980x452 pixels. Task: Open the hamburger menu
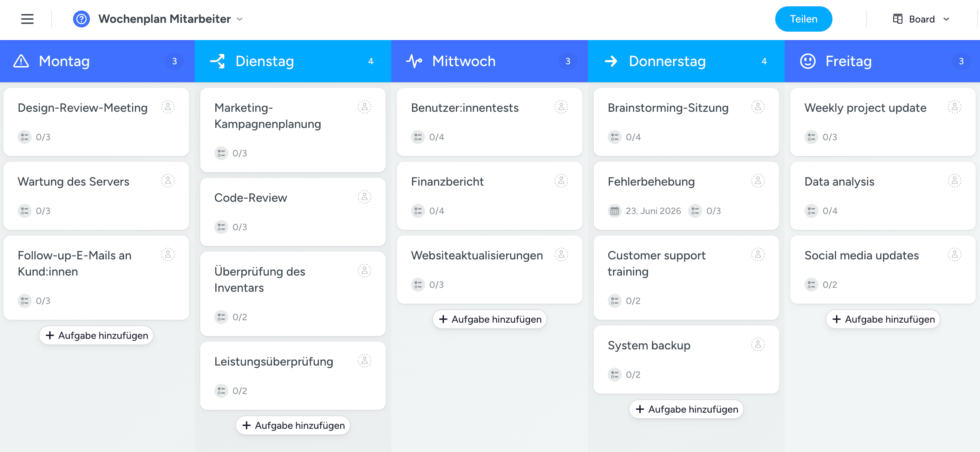tap(27, 19)
